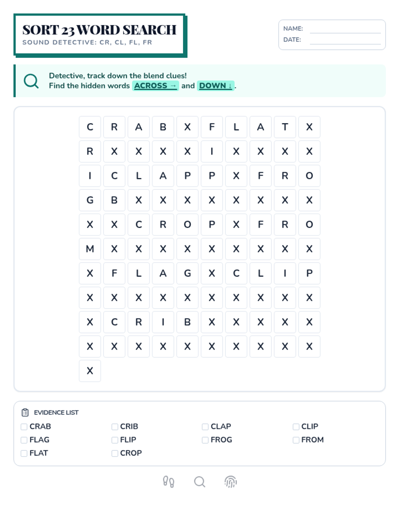Tick the CRIB checkbox in evidence list
Viewport: 399px width, 532px height.
click(x=115, y=427)
